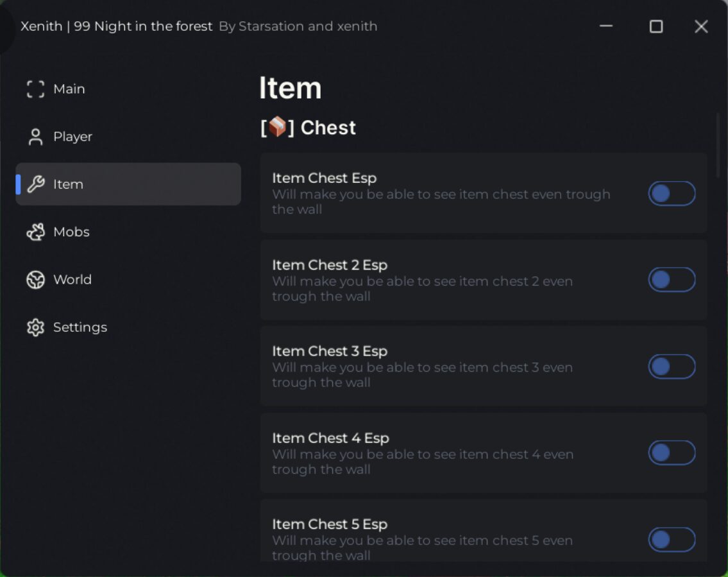Viewport: 728px width, 577px height.
Task: Click the Player person icon
Action: click(x=35, y=137)
